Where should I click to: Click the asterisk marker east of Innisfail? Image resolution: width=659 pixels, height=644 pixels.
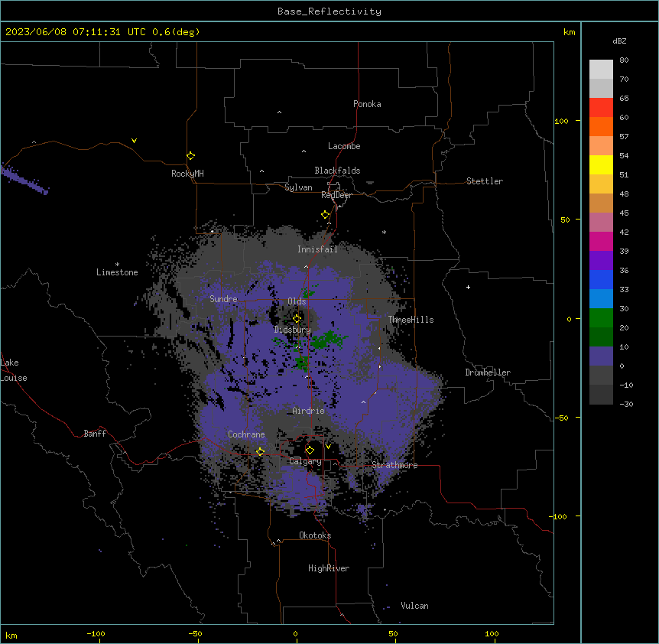coord(384,233)
